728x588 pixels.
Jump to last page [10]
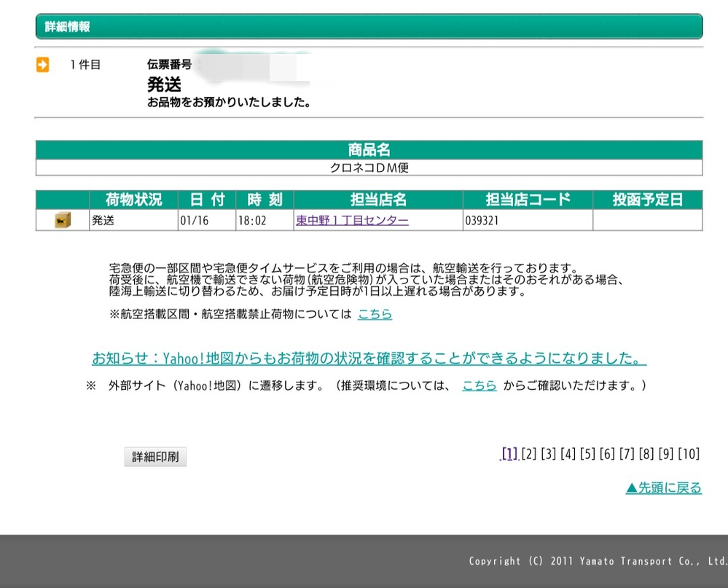(689, 454)
